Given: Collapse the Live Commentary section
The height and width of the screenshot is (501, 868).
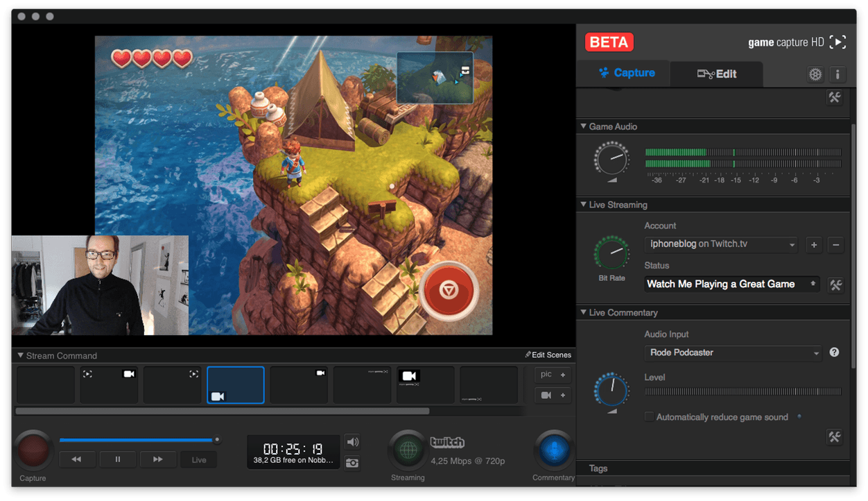Looking at the screenshot, I should pyautogui.click(x=584, y=312).
